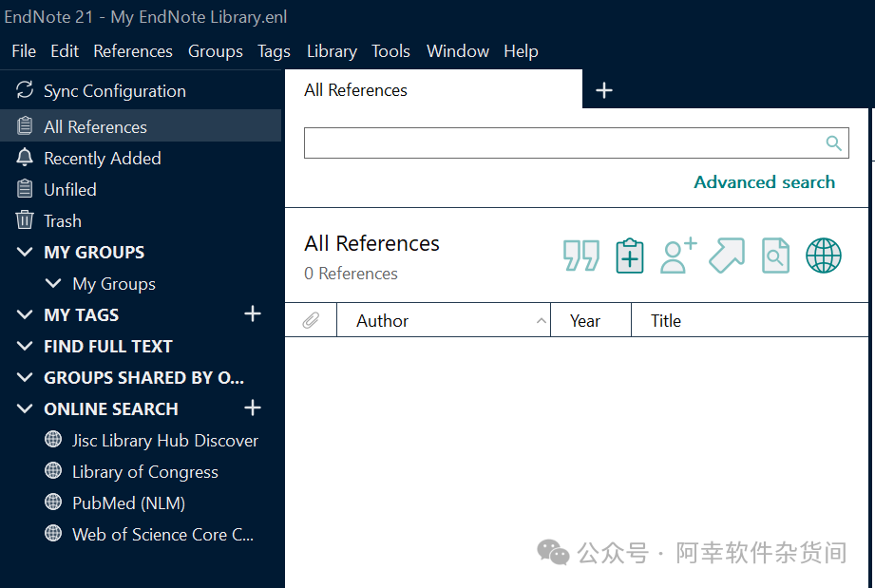
Task: Add a new reference with clipboard plus icon
Action: 630,256
